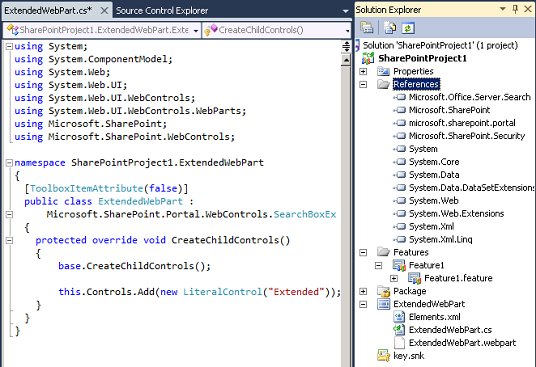Select the highlighted References label
Viewport: 536px width, 367px height.
pos(416,84)
